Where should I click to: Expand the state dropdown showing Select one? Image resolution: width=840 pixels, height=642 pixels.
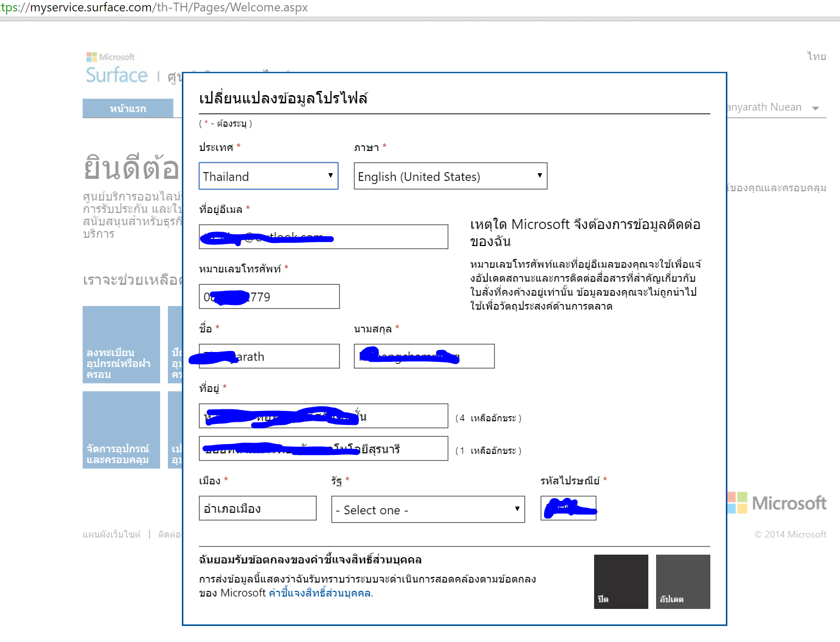point(428,510)
